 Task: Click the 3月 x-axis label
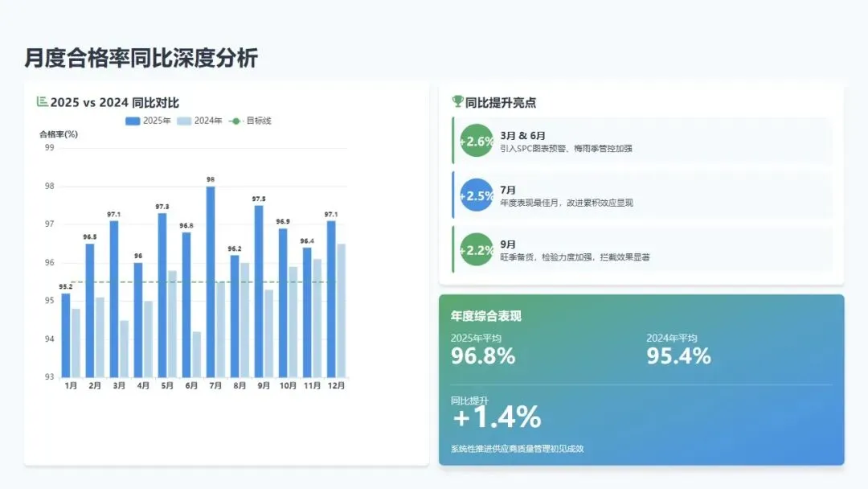[119, 385]
